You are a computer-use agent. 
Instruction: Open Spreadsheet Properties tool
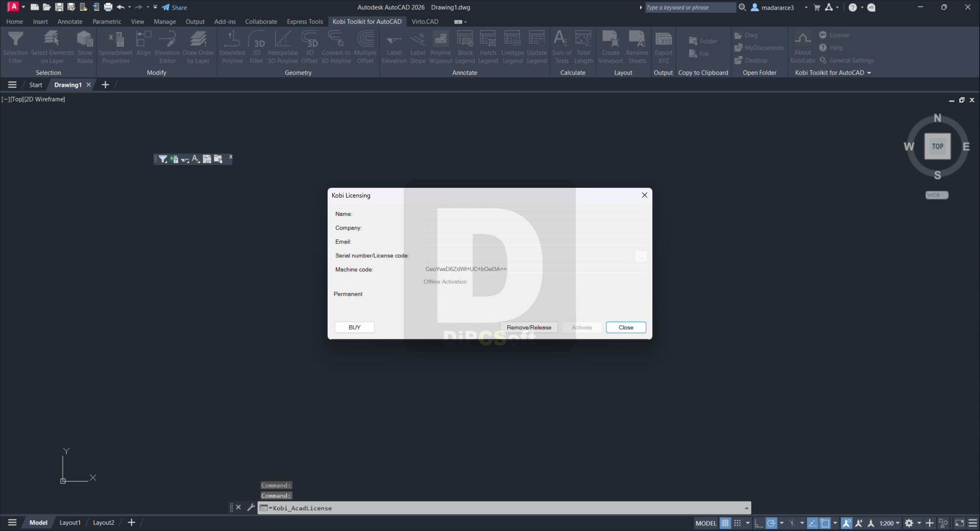(x=115, y=47)
